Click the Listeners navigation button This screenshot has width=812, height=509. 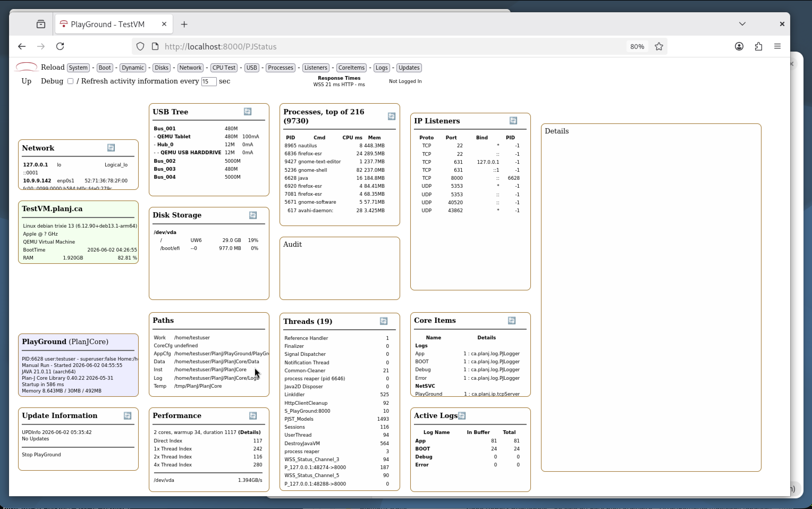315,68
